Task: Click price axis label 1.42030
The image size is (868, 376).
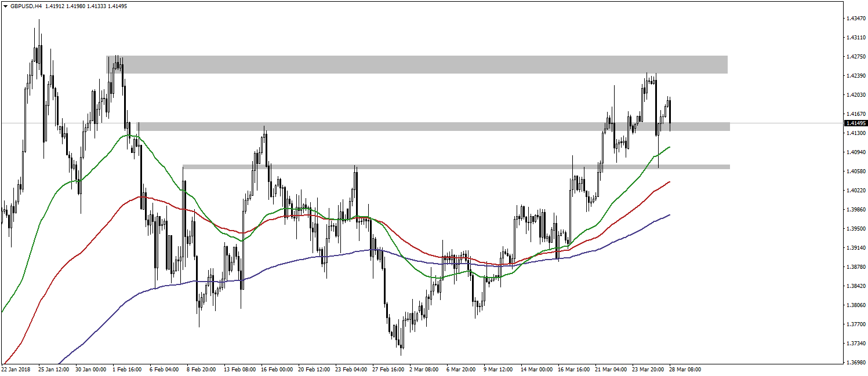Action: (855, 94)
